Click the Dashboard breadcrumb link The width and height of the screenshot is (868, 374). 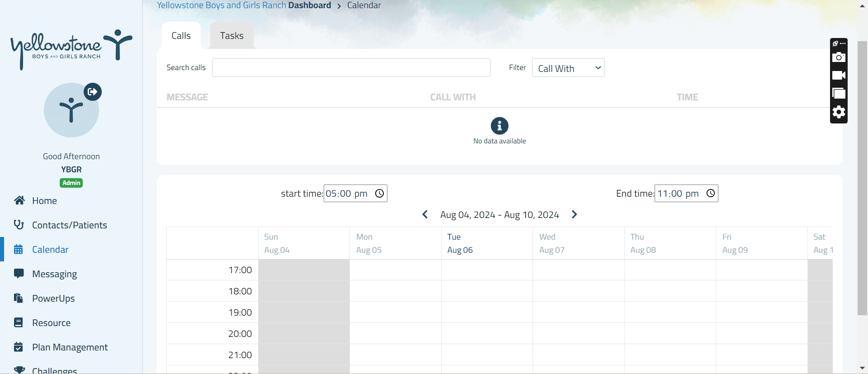(x=309, y=5)
